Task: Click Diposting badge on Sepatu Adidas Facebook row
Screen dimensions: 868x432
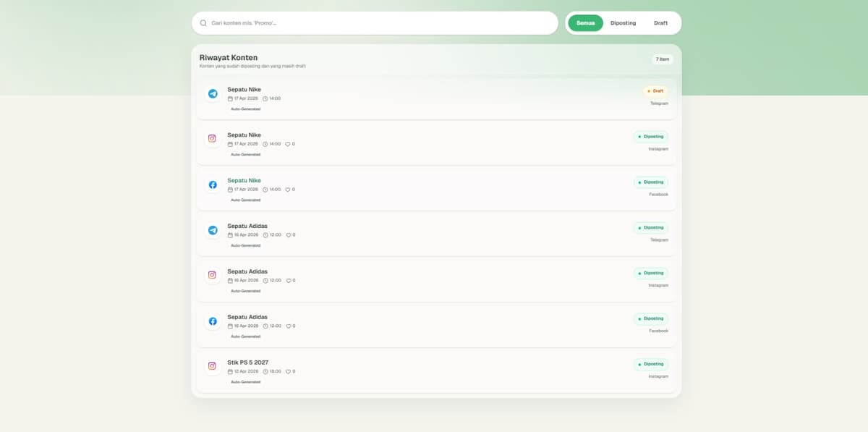Action: pos(651,318)
